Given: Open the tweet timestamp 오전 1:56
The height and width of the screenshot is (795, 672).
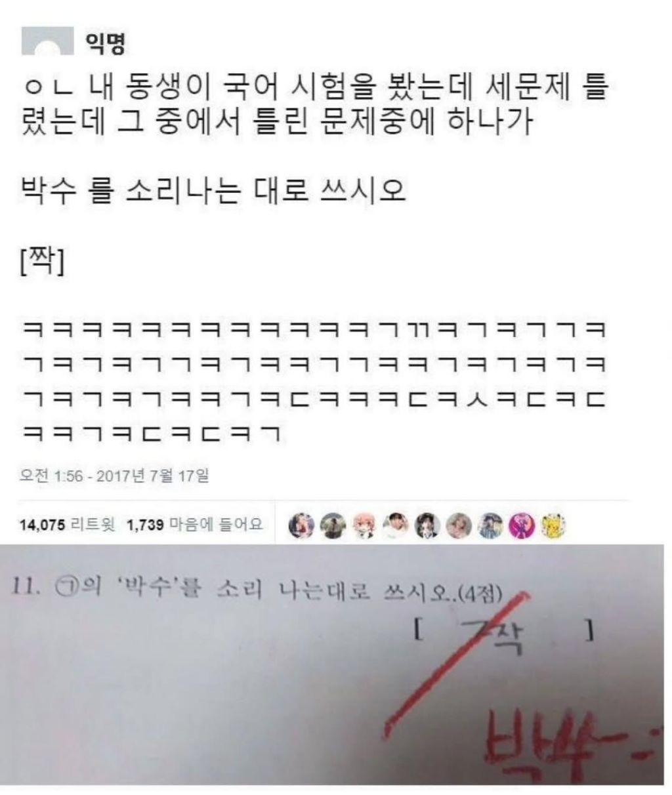Looking at the screenshot, I should click(x=115, y=475).
